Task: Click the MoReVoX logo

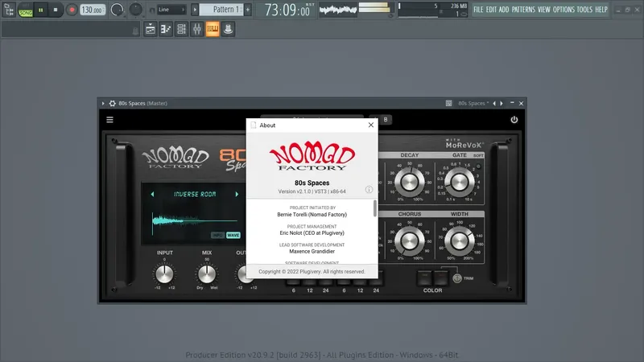Action: (464, 144)
